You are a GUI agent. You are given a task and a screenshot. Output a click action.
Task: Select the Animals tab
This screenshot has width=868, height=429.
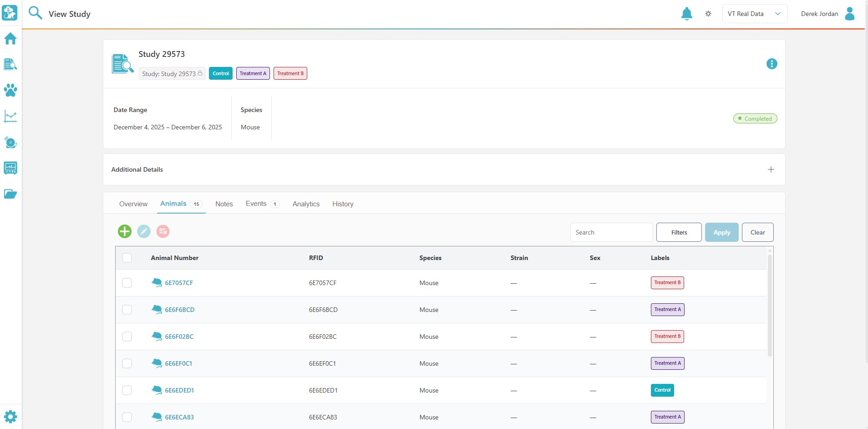(181, 204)
